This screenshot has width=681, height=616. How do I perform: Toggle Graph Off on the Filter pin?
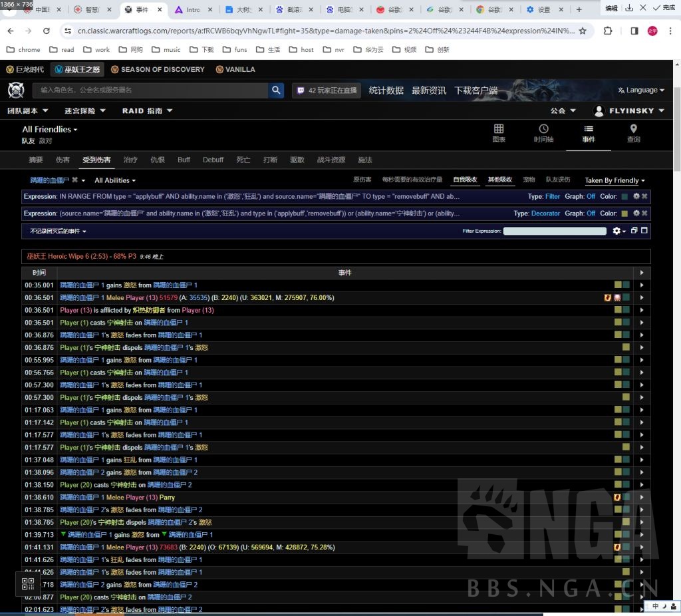(591, 197)
